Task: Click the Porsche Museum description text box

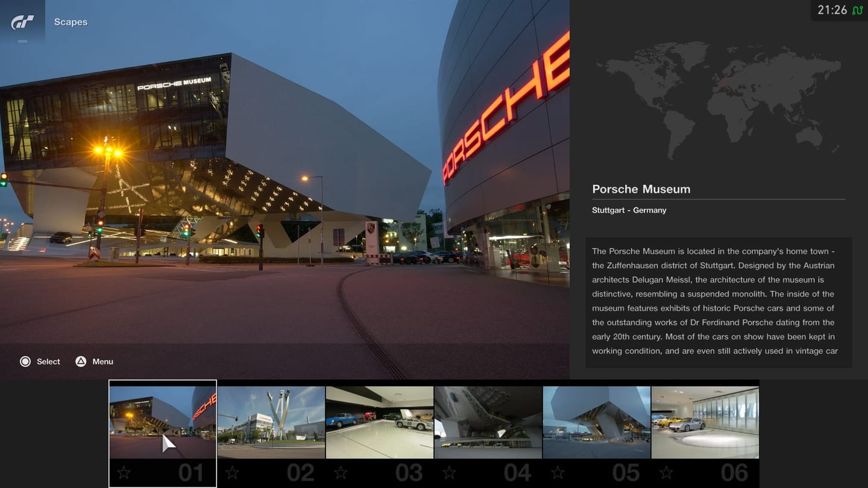Action: point(719,302)
